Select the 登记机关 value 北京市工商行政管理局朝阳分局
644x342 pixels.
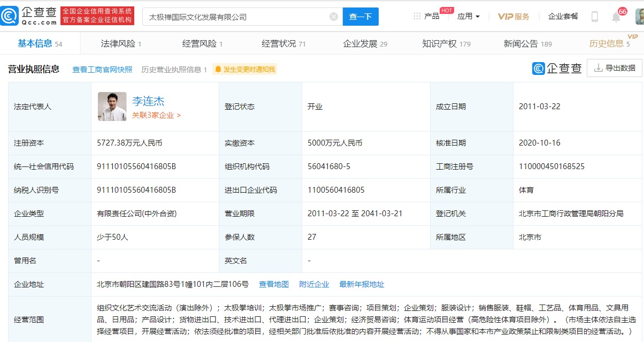pyautogui.click(x=571, y=214)
